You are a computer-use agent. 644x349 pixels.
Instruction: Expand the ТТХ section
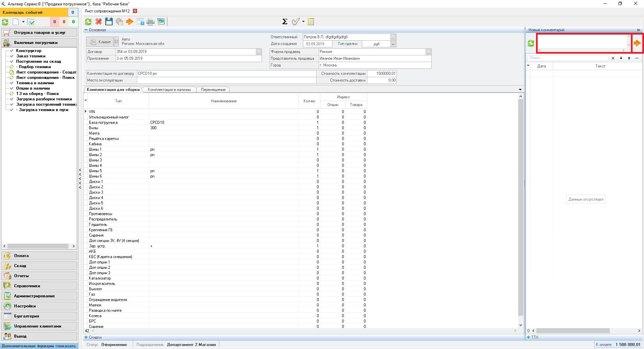[x=529, y=337]
